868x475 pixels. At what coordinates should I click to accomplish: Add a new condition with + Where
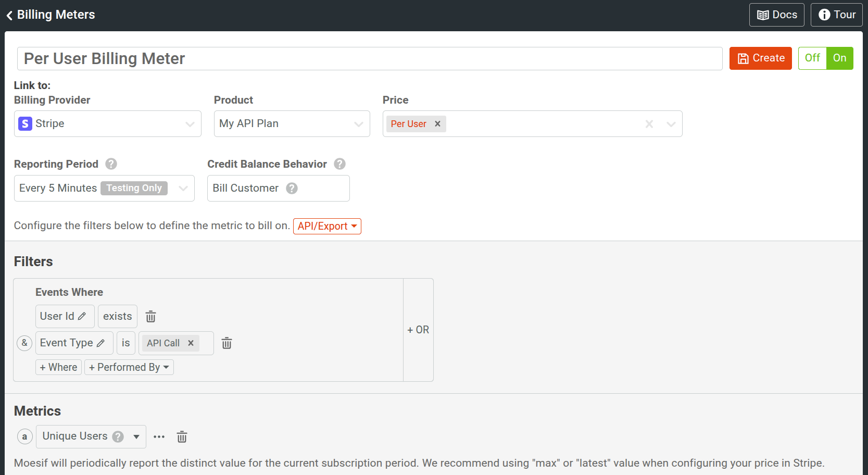(58, 367)
